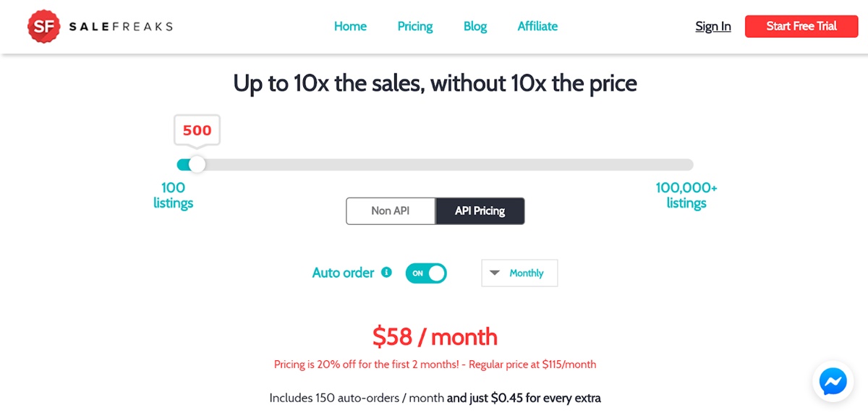Image resolution: width=868 pixels, height=418 pixels.
Task: Click the 100 listings minimum label
Action: 174,195
